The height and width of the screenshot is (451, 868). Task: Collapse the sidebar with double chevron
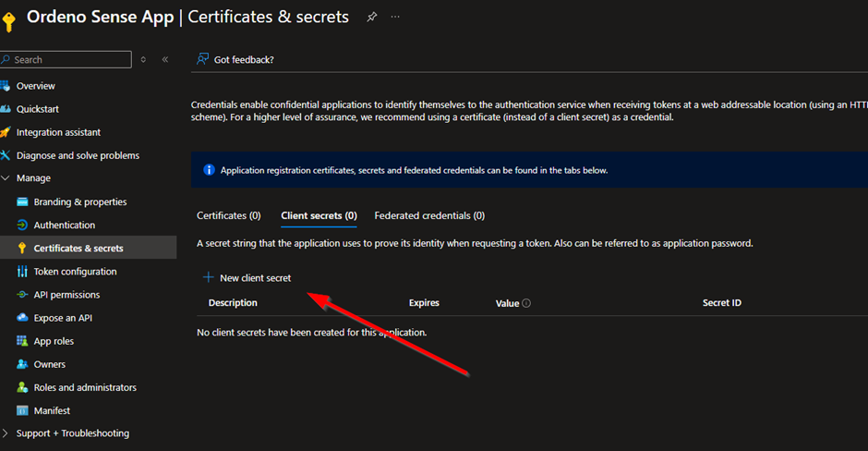click(165, 59)
